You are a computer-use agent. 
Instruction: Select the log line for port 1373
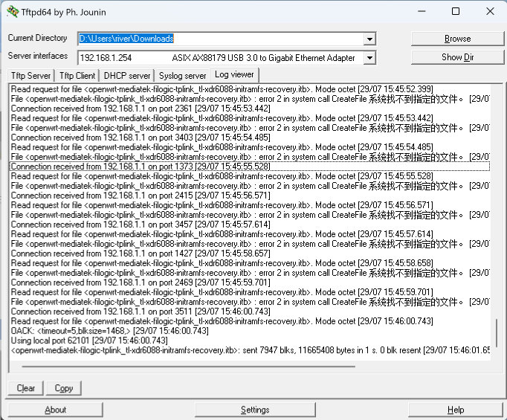(140, 167)
